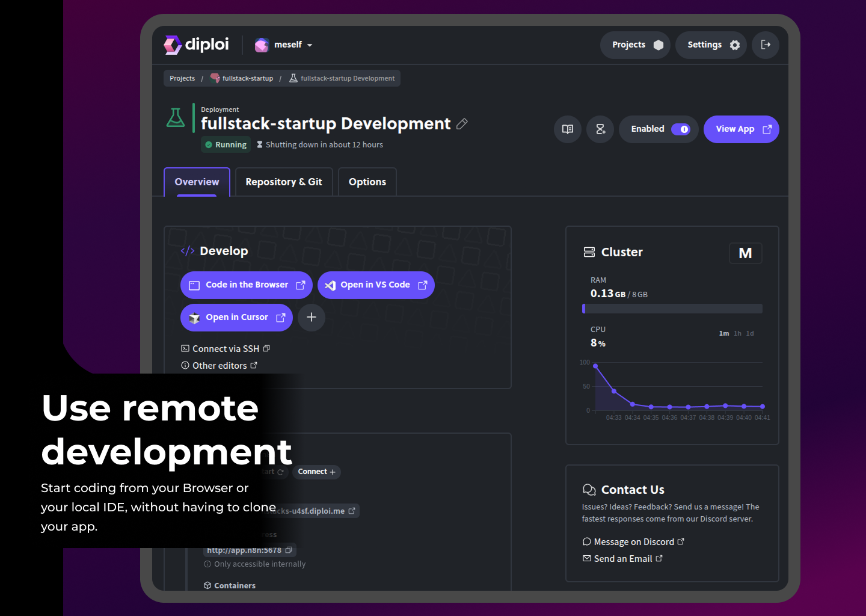This screenshot has height=616, width=866.
Task: Click the RAM usage bar
Action: (672, 309)
